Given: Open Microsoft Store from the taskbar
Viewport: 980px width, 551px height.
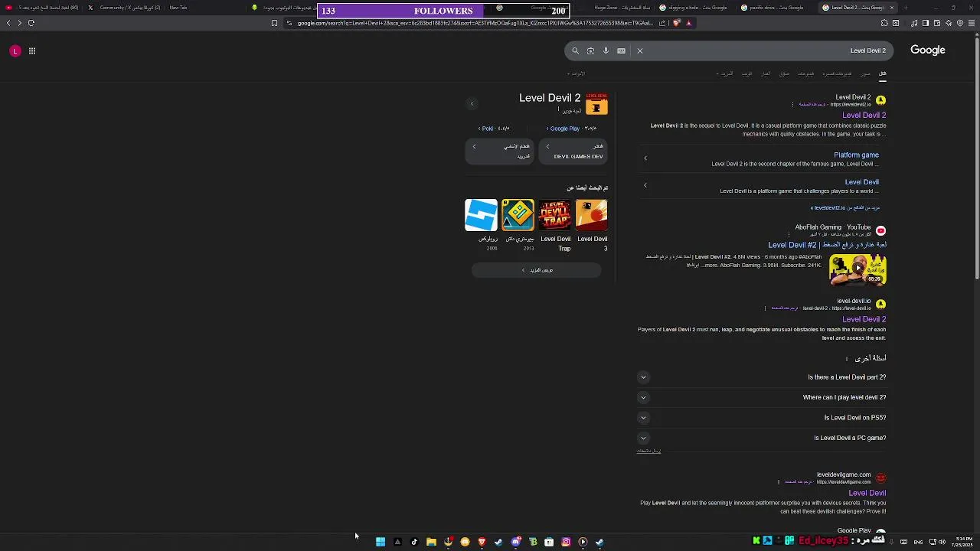Looking at the screenshot, I should 549,542.
